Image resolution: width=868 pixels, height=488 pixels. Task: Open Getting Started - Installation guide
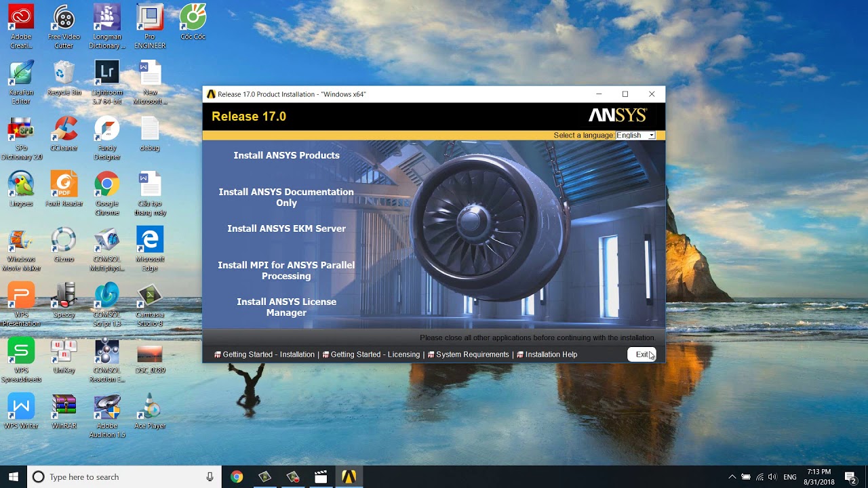(x=264, y=354)
